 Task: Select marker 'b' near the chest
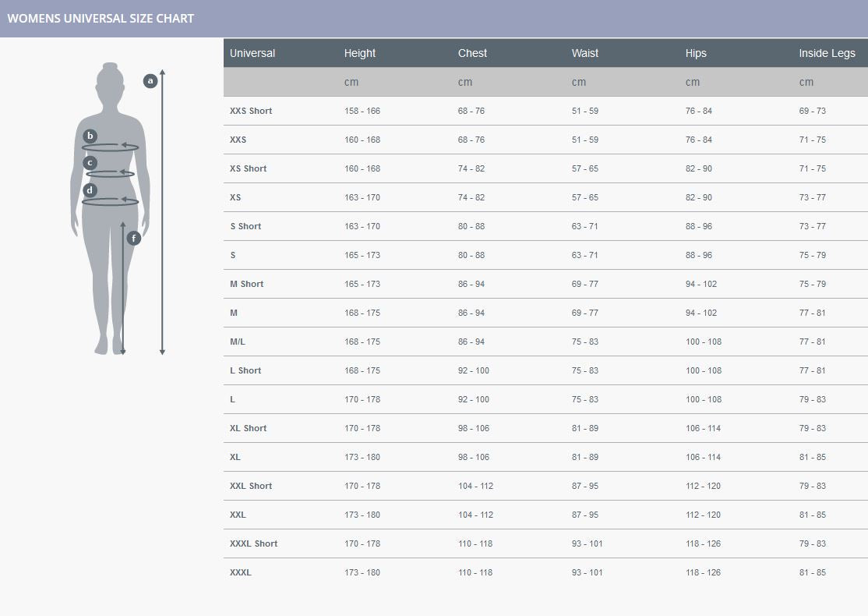90,136
